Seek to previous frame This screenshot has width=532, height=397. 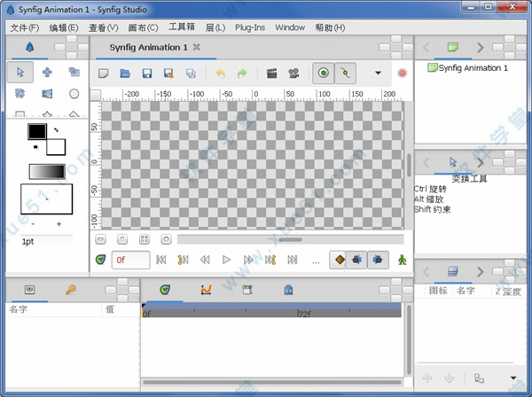click(x=205, y=260)
